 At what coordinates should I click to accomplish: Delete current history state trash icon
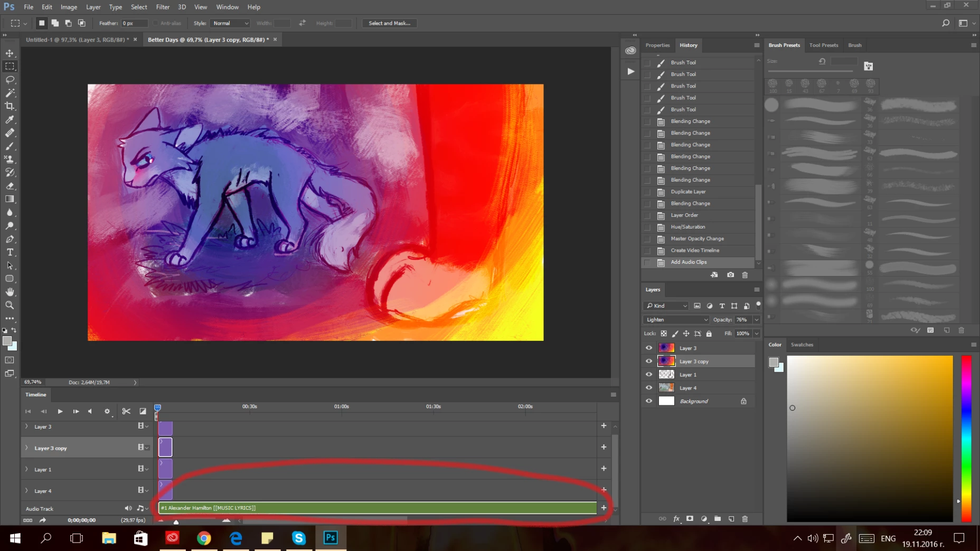click(x=745, y=275)
